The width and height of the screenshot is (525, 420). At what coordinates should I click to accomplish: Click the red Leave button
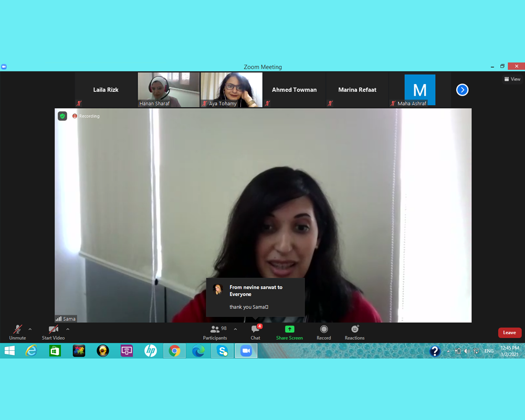[509, 332]
